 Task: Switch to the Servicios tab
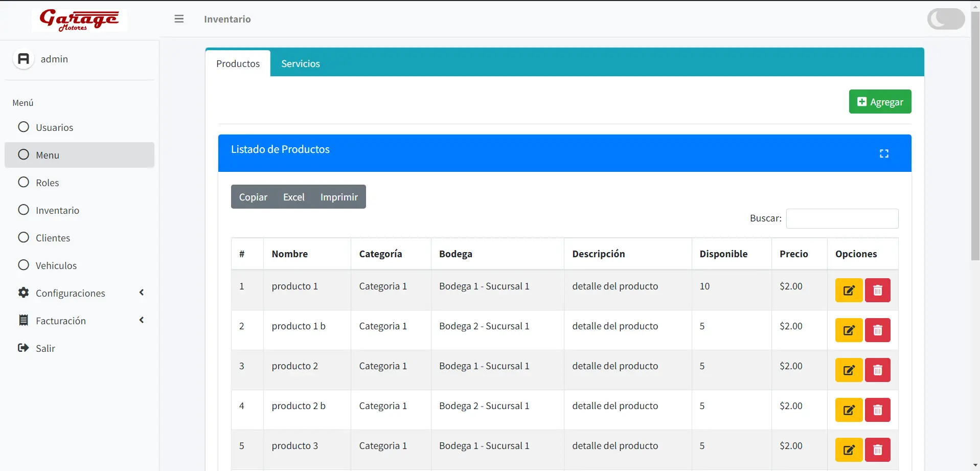point(301,63)
